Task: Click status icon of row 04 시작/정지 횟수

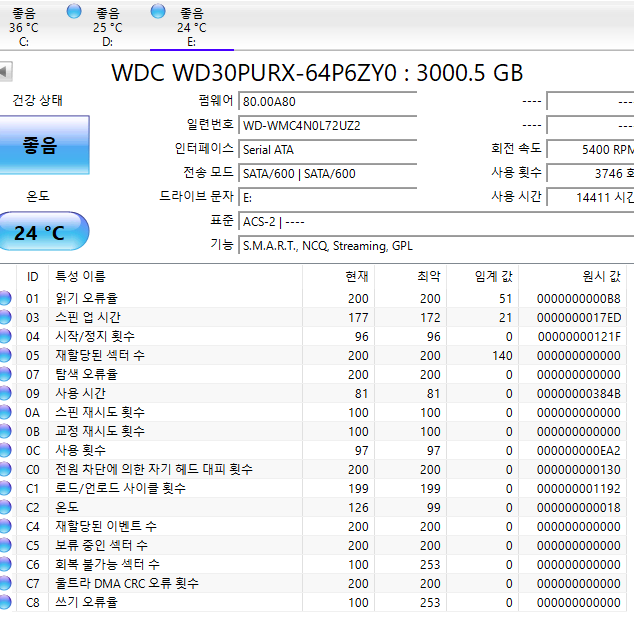Action: click(x=5, y=336)
